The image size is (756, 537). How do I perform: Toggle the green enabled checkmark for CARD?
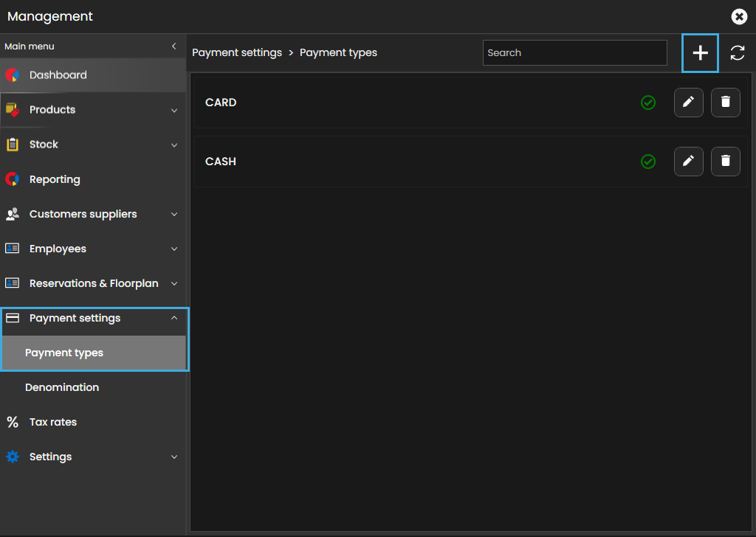pyautogui.click(x=648, y=103)
